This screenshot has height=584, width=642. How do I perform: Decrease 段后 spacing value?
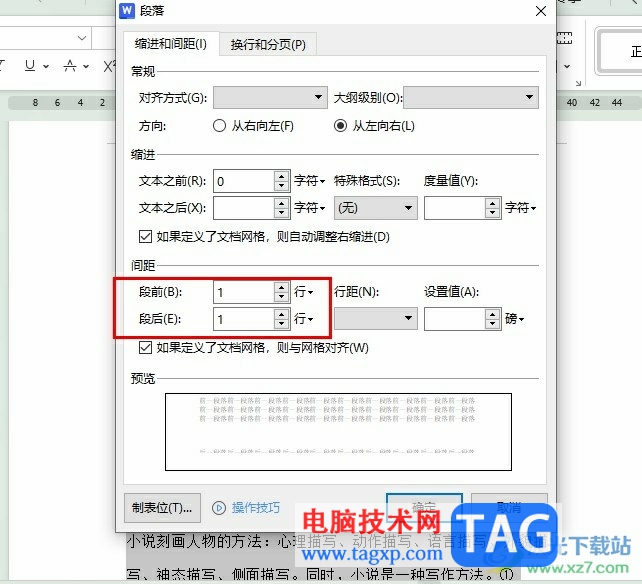pyautogui.click(x=281, y=324)
